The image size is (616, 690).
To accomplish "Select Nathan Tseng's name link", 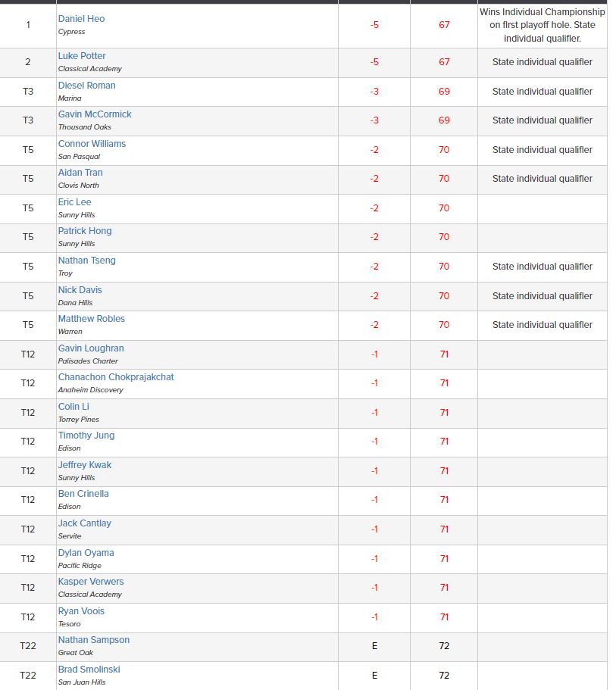I will [x=86, y=261].
